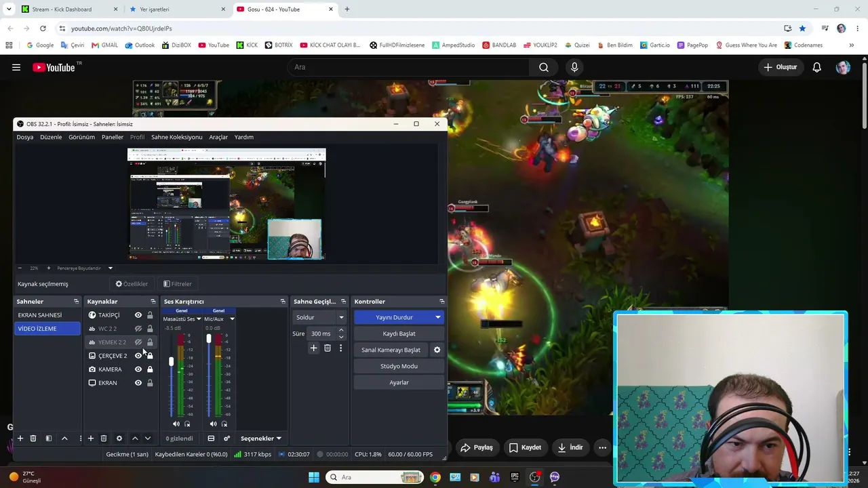The width and height of the screenshot is (868, 488).
Task: Open the Düzenle menu in OBS
Action: click(51, 137)
